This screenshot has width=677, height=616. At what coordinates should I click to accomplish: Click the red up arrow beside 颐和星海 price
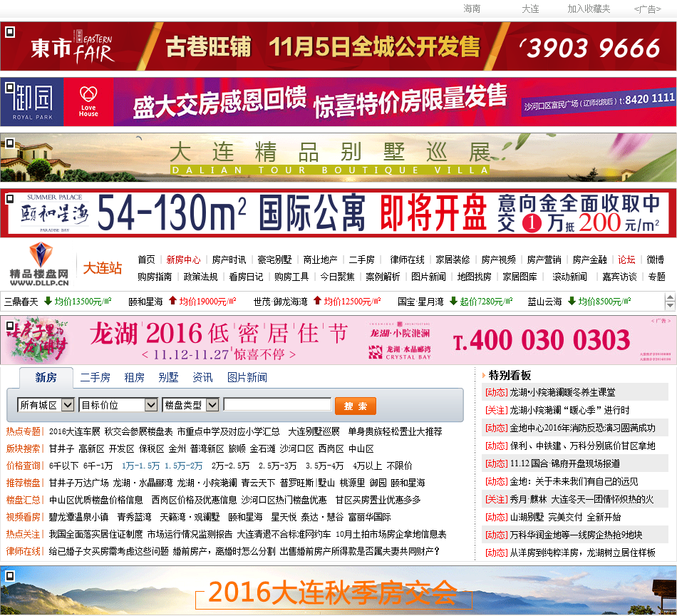pos(172,301)
